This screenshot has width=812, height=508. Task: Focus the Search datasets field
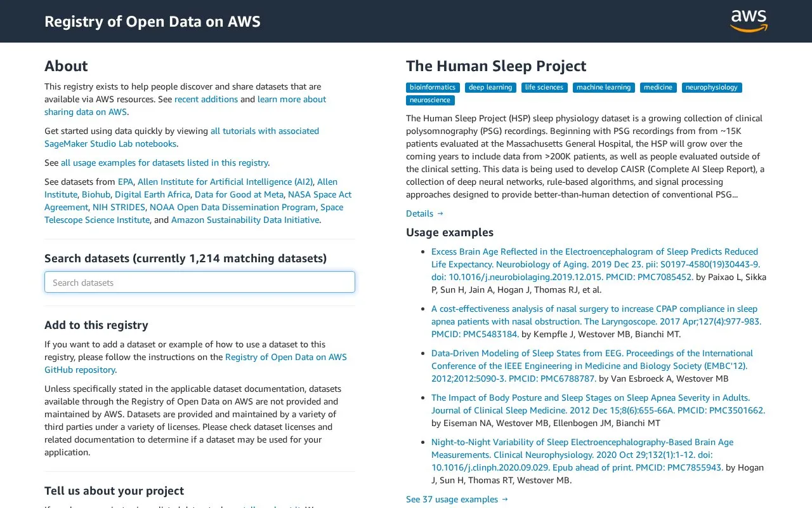tap(200, 283)
